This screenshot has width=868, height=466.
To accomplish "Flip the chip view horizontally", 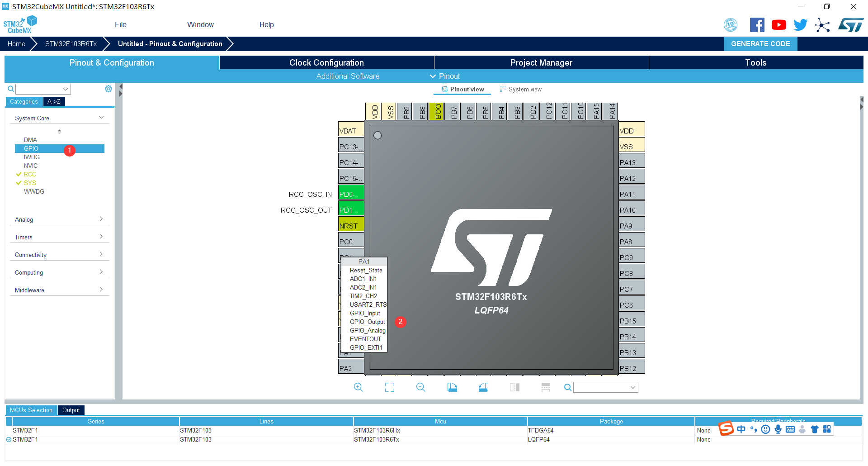I will [514, 387].
